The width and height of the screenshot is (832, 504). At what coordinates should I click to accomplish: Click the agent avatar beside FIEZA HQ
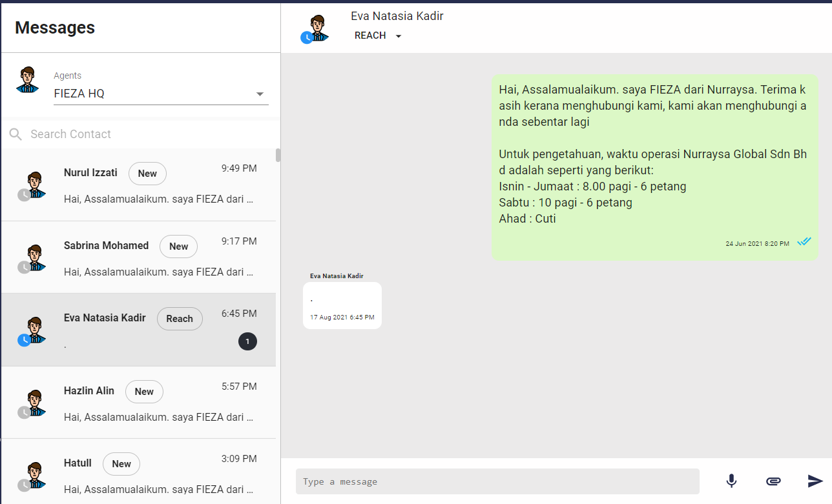pos(27,79)
